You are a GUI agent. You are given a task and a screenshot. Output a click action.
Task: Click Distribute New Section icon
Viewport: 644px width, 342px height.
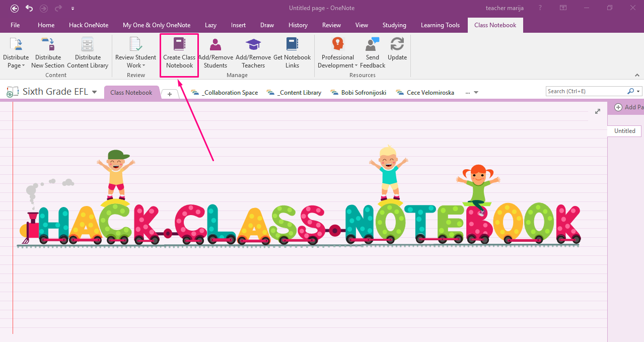pos(48,45)
